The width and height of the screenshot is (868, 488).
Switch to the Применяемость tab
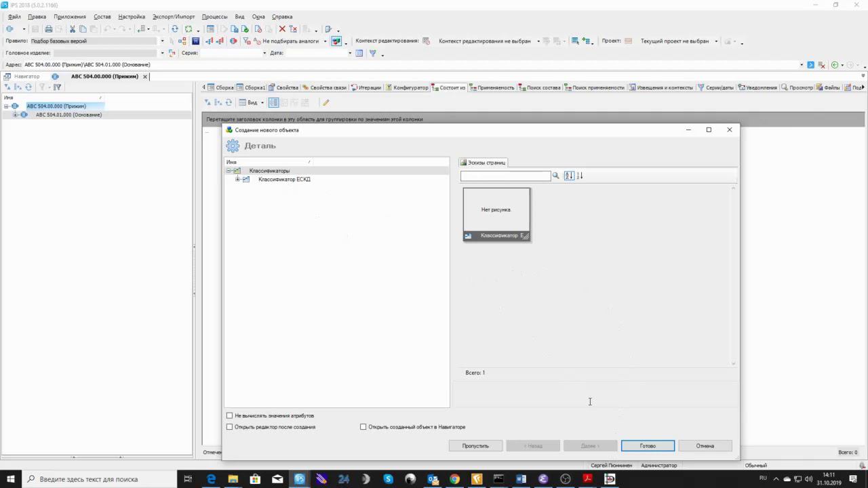click(492, 87)
